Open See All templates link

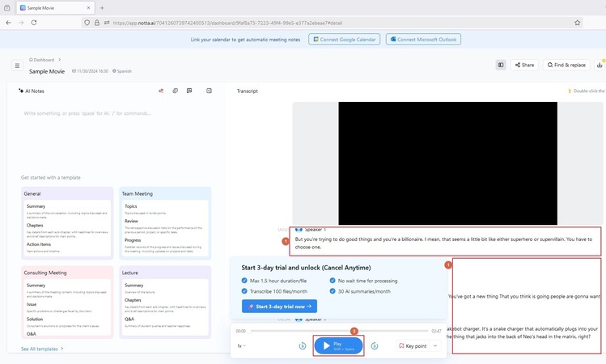click(x=42, y=349)
